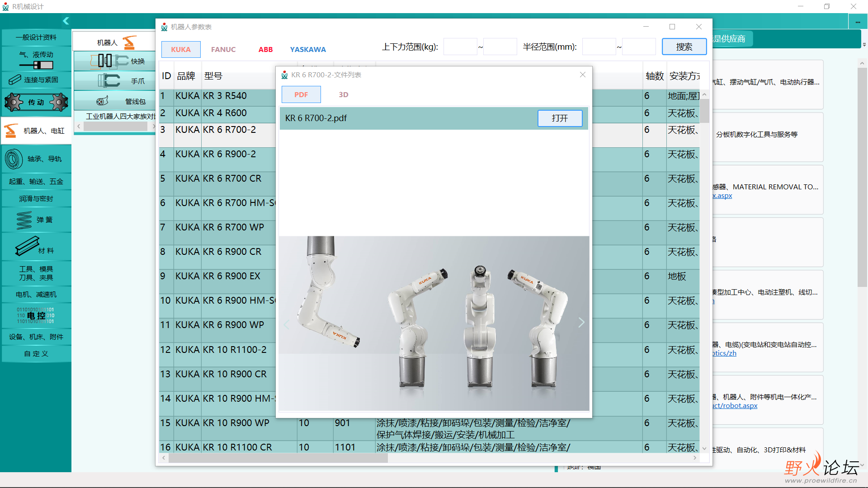Click robot table vertical scrollbar thumb
This screenshot has width=868, height=488.
pyautogui.click(x=704, y=111)
